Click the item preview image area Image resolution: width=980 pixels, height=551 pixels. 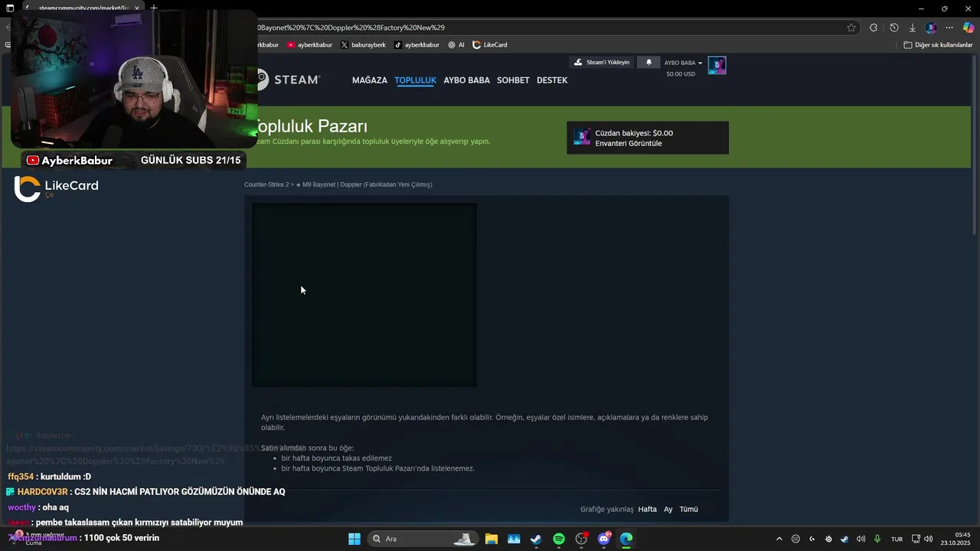(x=364, y=295)
